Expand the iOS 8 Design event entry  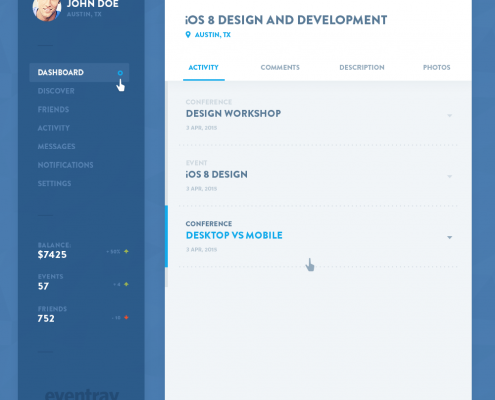[449, 176]
